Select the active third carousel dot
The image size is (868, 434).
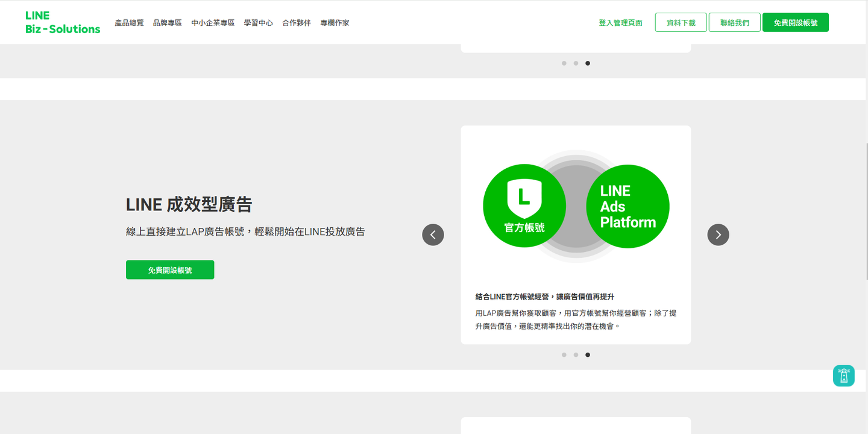tap(588, 354)
